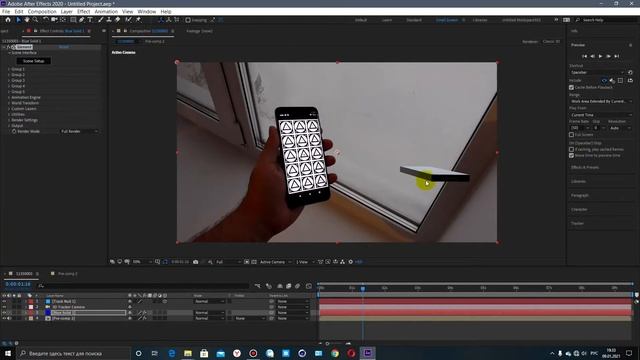The height and width of the screenshot is (360, 640).
Task: Take a snapshot with the camera icon
Action: (196, 262)
